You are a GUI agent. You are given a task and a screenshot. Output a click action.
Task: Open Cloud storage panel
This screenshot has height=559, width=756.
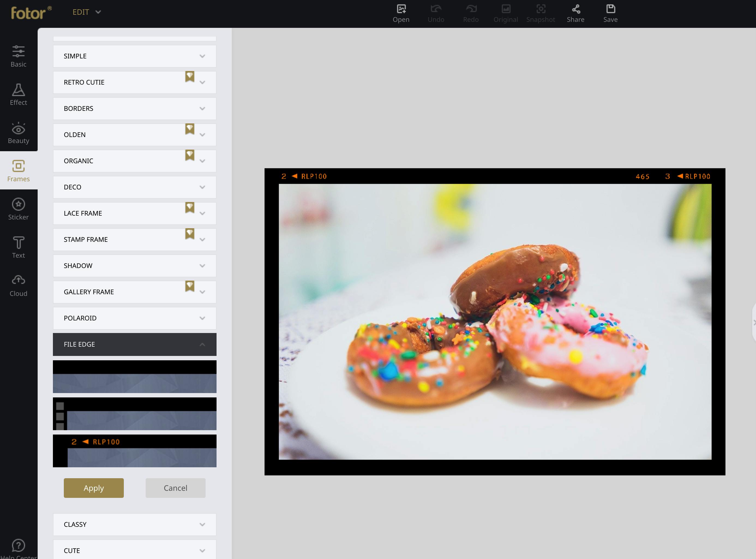pyautogui.click(x=18, y=286)
